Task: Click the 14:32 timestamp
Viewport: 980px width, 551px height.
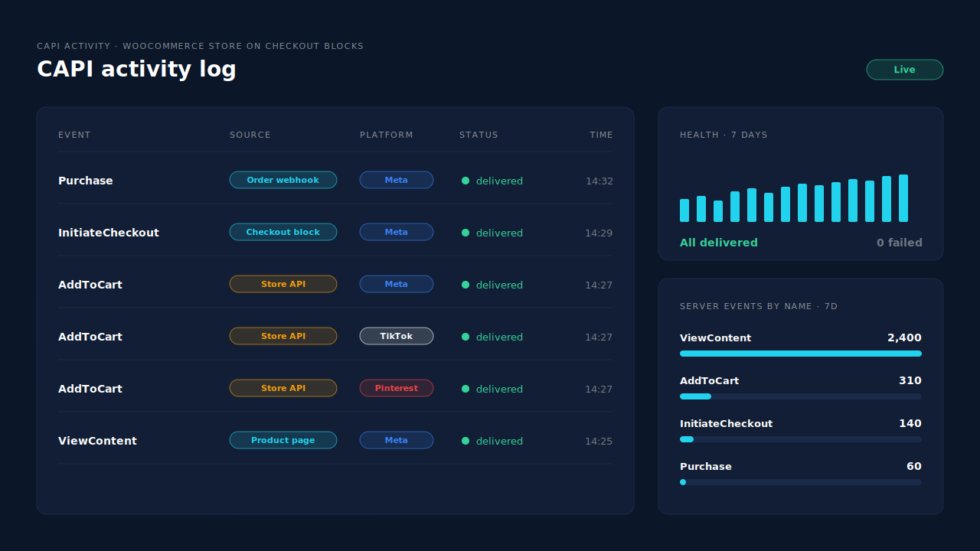Action: pos(599,181)
